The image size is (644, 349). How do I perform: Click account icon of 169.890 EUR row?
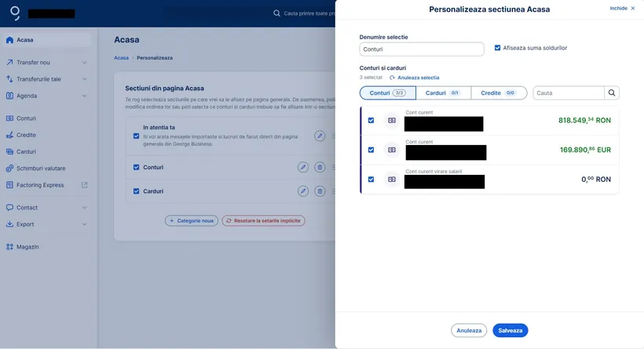coord(392,150)
